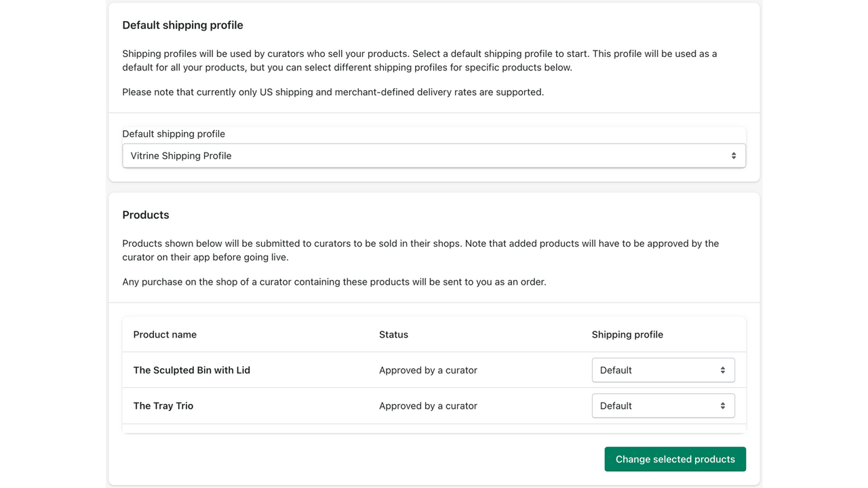Select the product name The Sculpted Bin with Lid
This screenshot has width=868, height=488.
click(x=192, y=370)
